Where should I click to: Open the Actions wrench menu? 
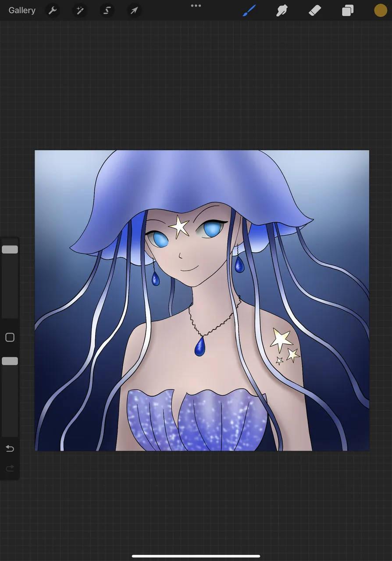coord(53,11)
